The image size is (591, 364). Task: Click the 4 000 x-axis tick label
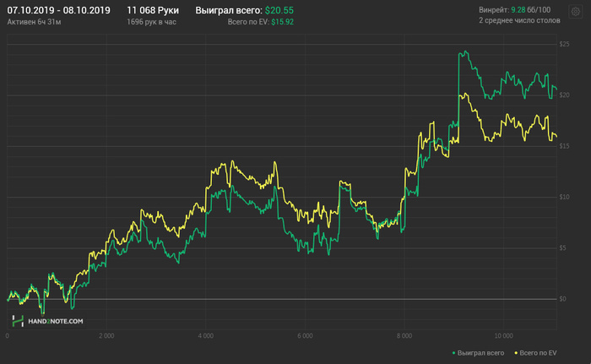tap(205, 335)
